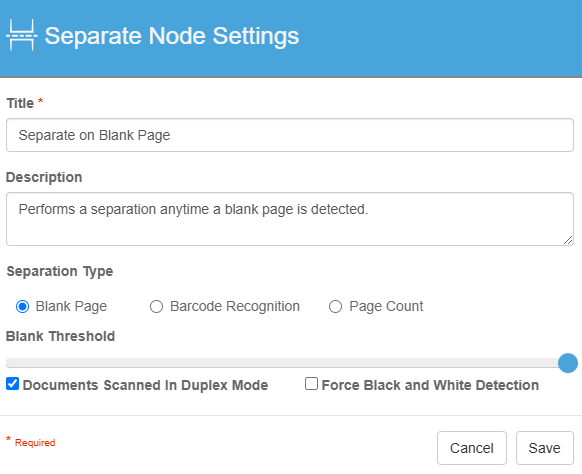Click the red Required note
582x474 pixels.
click(31, 442)
